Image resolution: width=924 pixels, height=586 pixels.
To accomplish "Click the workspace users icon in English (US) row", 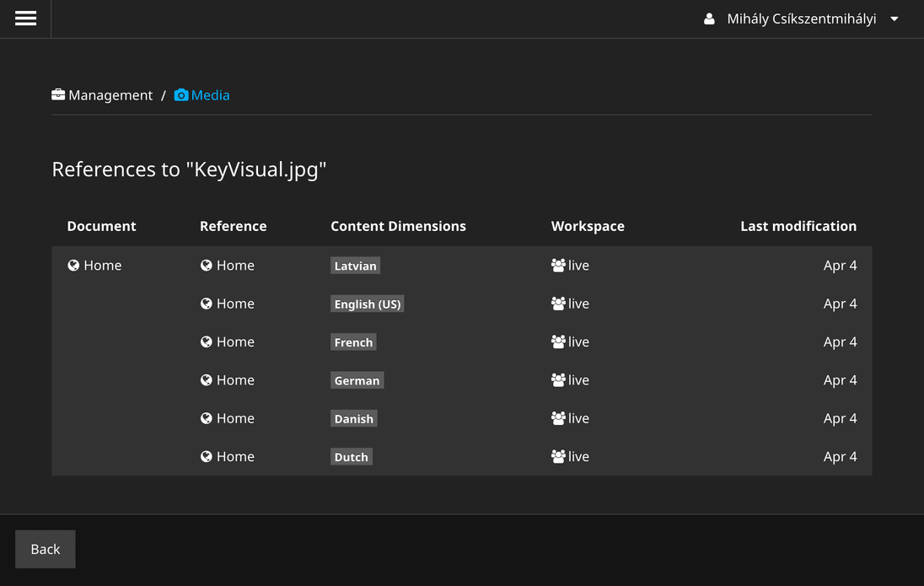I will point(558,304).
